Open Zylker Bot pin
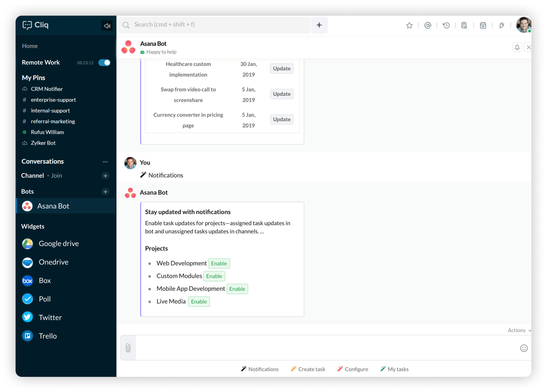The height and width of the screenshot is (392, 547). [x=39, y=143]
